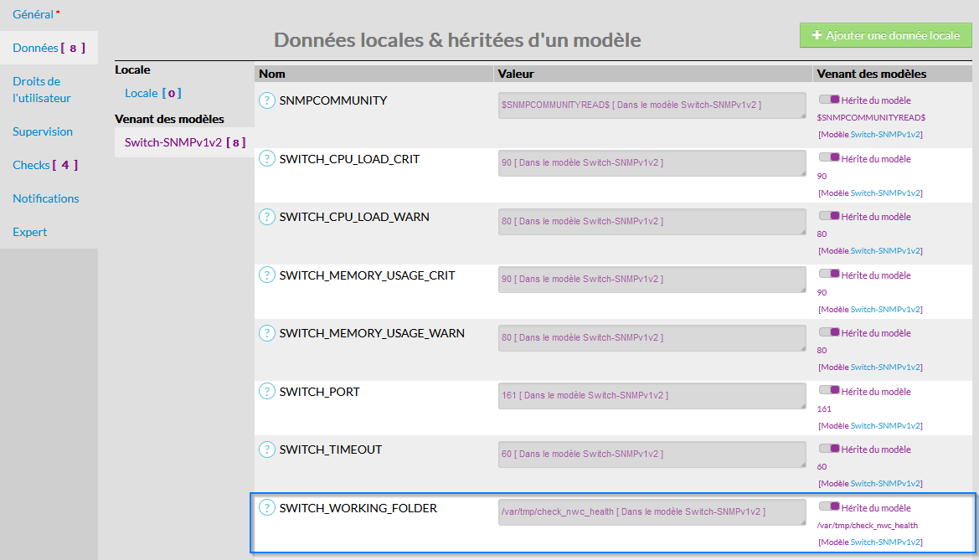Show help for SWITCH_WORKING_FOLDER
The width and height of the screenshot is (979, 560).
[267, 508]
